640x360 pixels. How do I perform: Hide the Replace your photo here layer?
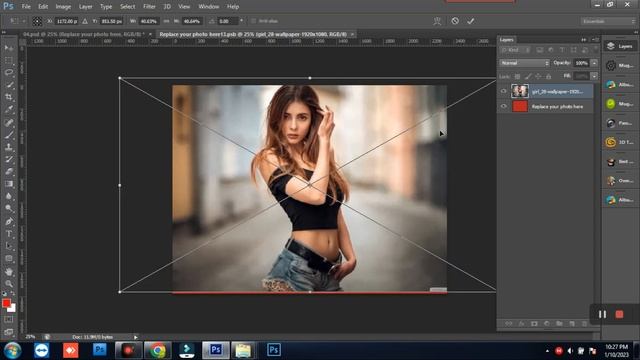pos(504,106)
